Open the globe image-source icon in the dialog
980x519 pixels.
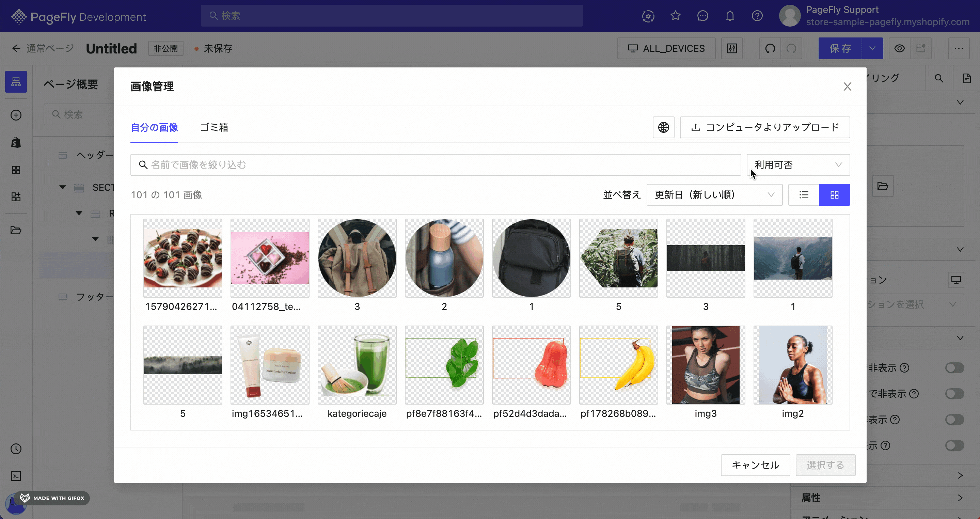tap(663, 127)
